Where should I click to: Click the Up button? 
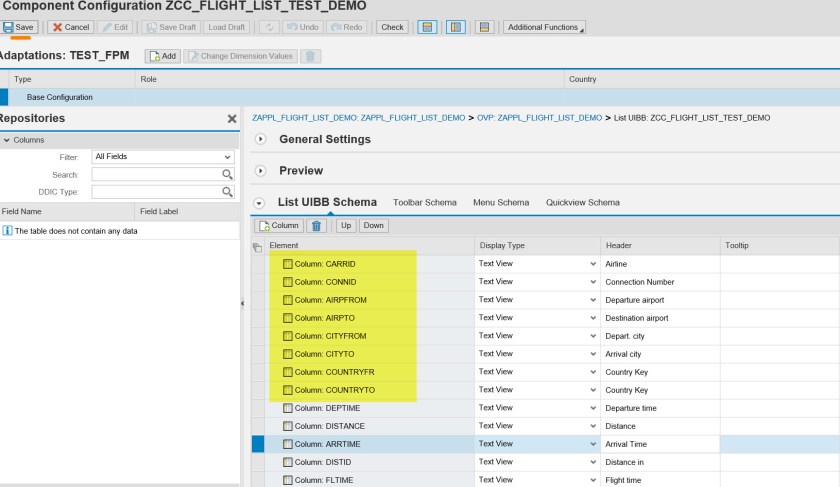pos(346,226)
